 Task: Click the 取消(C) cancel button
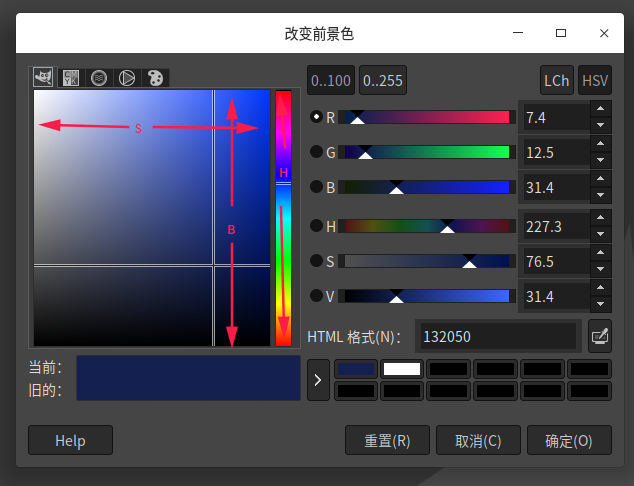point(478,440)
